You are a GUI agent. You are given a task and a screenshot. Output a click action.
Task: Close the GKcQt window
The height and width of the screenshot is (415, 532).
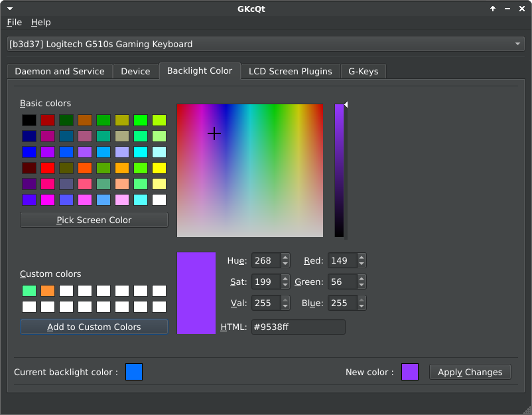click(x=522, y=9)
